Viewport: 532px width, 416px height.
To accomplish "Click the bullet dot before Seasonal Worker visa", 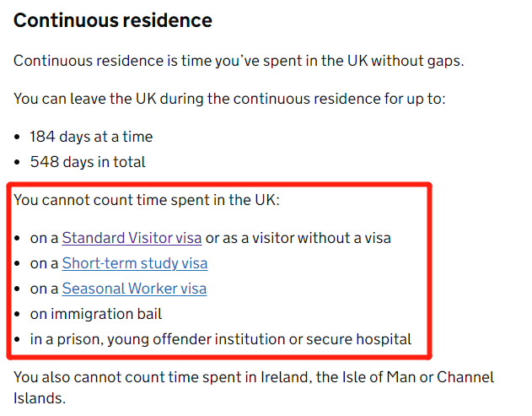I will 18,289.
